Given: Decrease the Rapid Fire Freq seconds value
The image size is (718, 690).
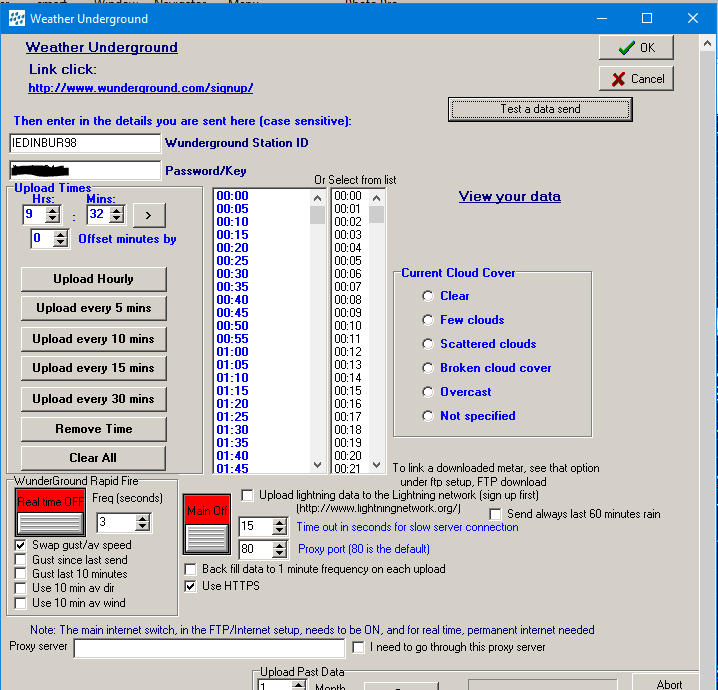Looking at the screenshot, I should (143, 527).
